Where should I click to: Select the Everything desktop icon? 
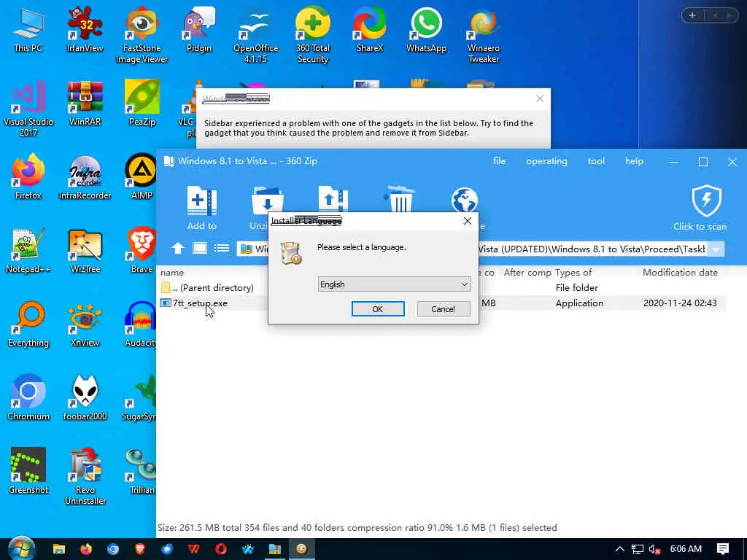pyautogui.click(x=28, y=324)
